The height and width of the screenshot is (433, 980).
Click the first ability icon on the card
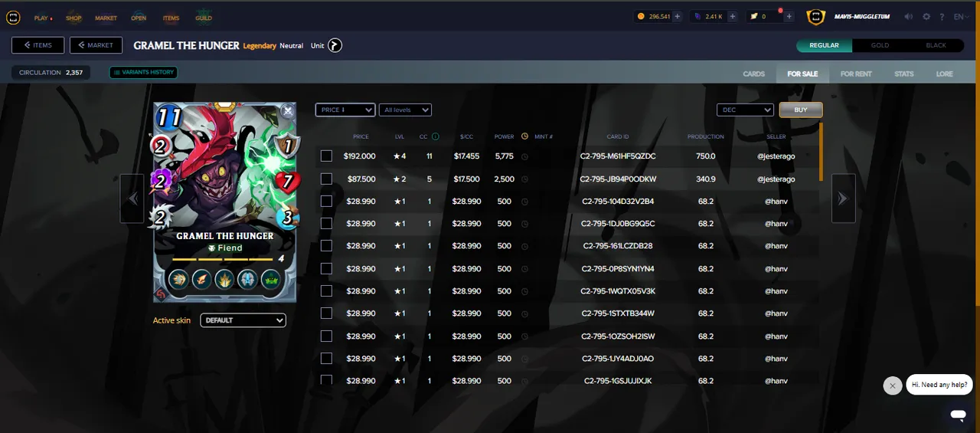tap(180, 279)
